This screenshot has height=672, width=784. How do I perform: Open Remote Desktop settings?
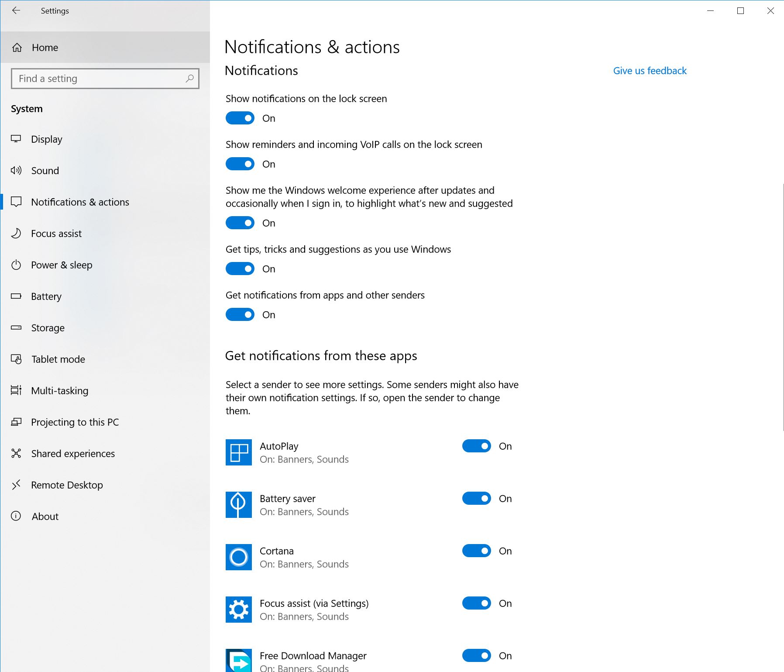(x=105, y=485)
